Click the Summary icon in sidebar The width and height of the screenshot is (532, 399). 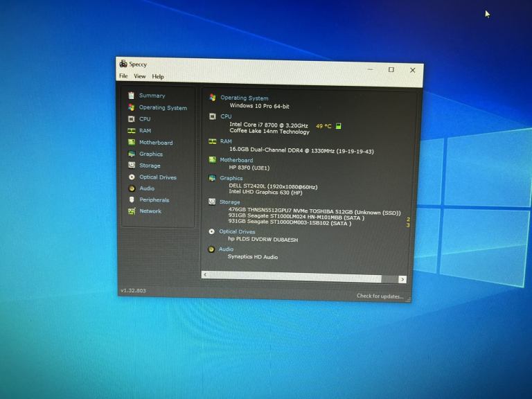coord(131,96)
